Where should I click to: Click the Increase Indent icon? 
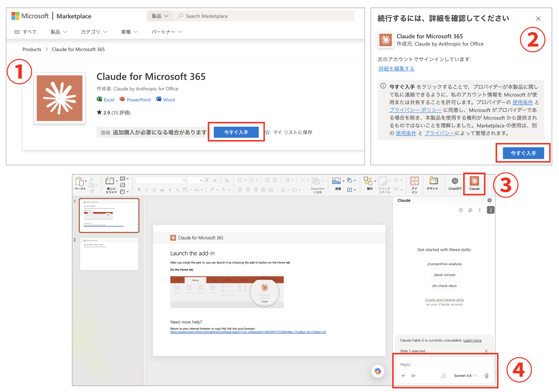coord(275,180)
